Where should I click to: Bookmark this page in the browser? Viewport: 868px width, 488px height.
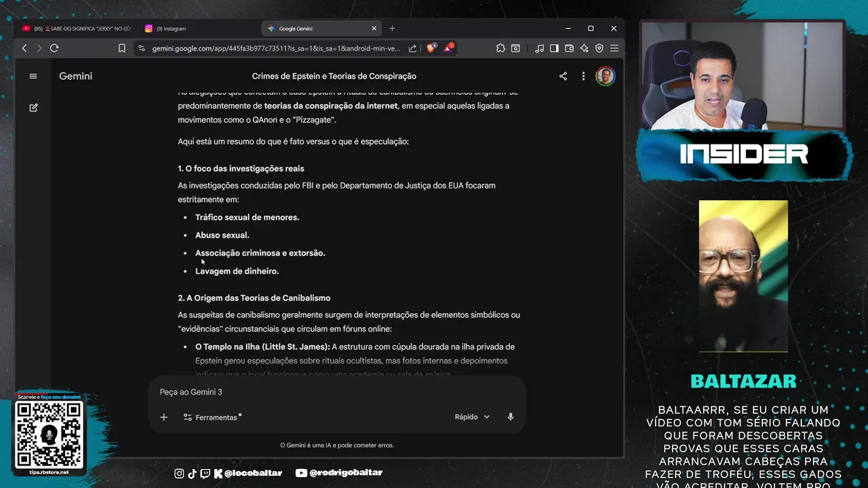coord(122,48)
